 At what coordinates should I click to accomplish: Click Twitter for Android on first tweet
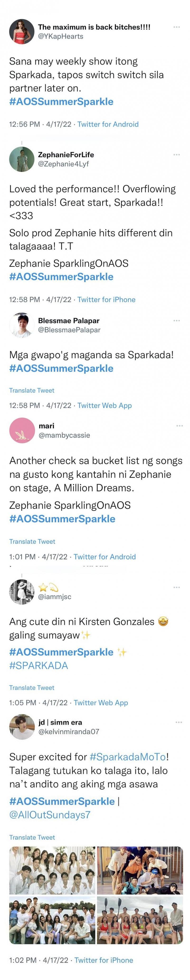click(108, 124)
